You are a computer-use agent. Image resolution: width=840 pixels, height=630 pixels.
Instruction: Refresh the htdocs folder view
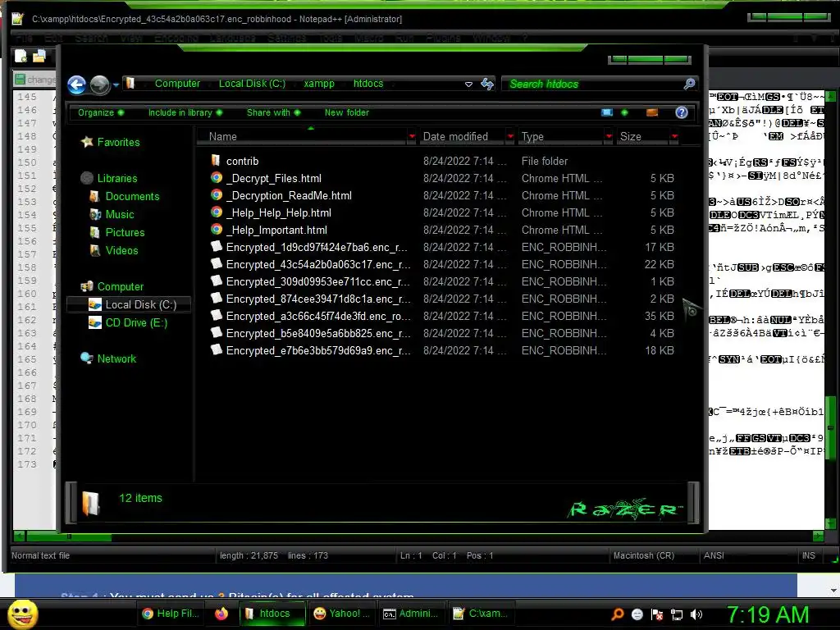coord(487,84)
